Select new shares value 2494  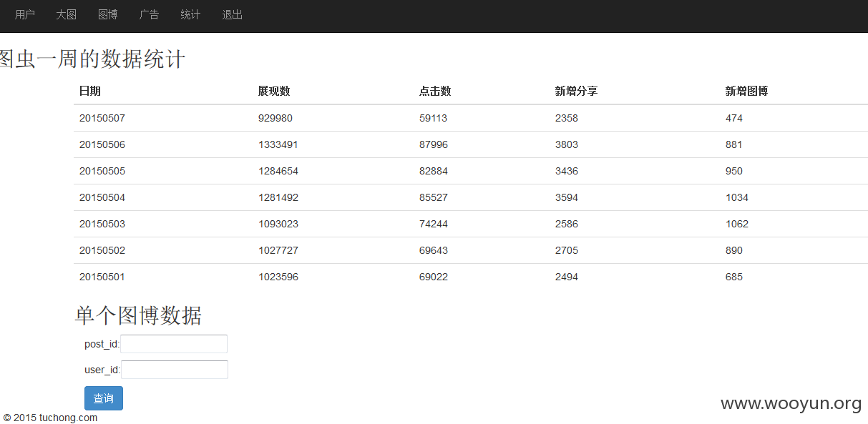567,277
